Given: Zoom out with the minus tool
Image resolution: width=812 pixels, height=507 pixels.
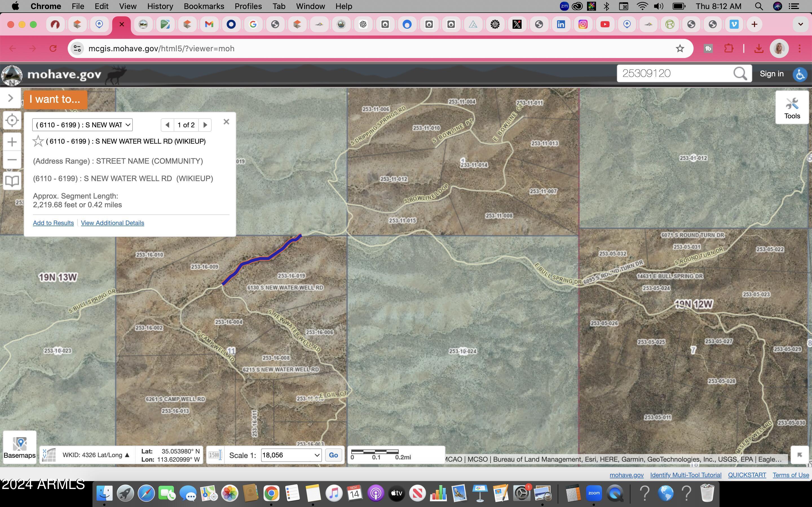Looking at the screenshot, I should tap(12, 160).
